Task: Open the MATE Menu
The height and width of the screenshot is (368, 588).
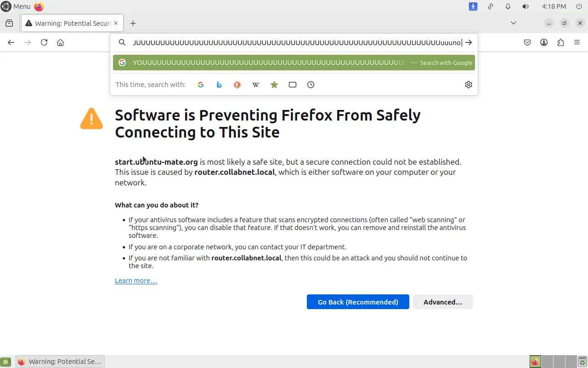Action: point(16,6)
